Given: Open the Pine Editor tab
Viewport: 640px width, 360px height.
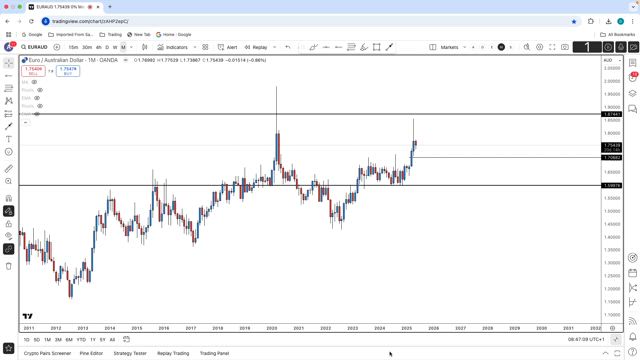Looking at the screenshot, I should click(x=91, y=353).
